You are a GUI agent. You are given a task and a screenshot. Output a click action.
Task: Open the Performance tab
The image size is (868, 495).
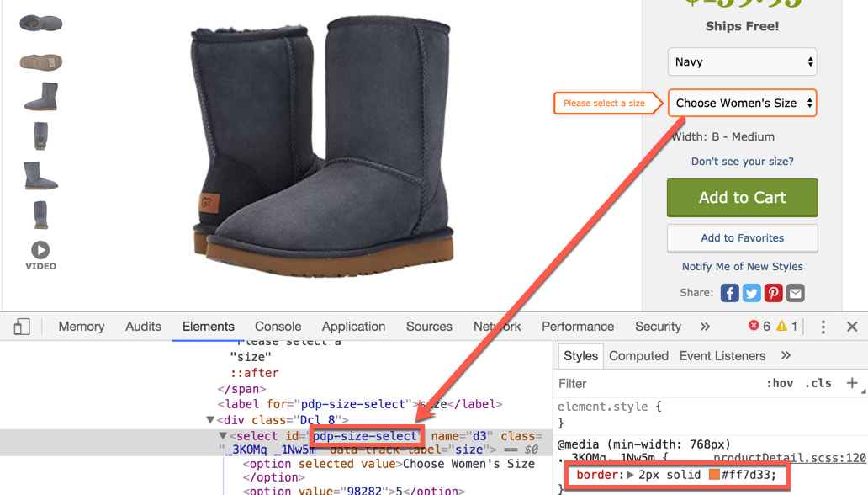[578, 327]
